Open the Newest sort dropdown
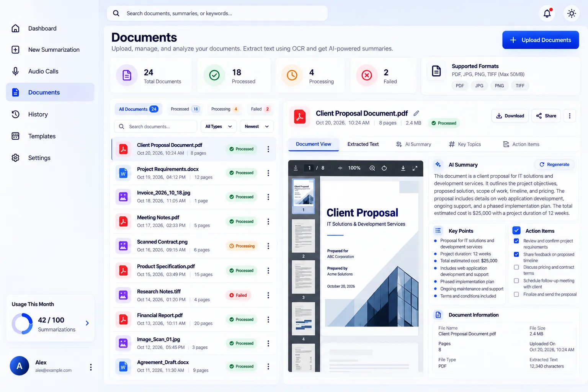 pyautogui.click(x=257, y=126)
